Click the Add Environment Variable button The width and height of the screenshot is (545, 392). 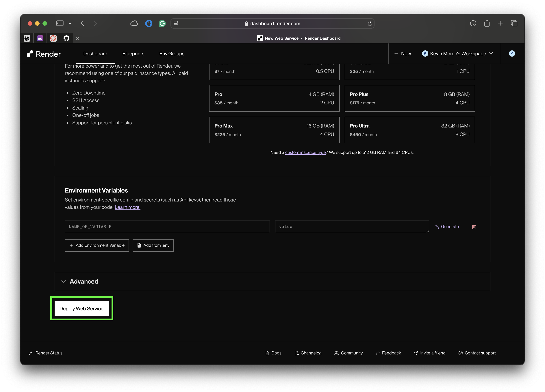point(97,245)
